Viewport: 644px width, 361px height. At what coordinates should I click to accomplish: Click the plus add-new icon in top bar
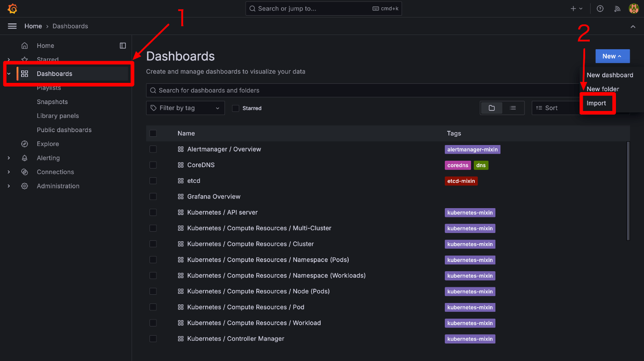coord(573,9)
